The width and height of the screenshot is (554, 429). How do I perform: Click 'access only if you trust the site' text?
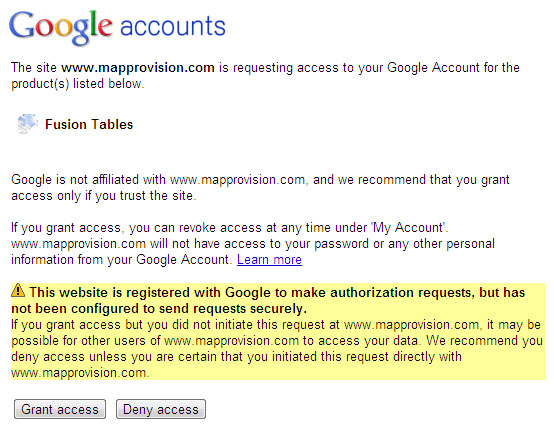pyautogui.click(x=102, y=196)
